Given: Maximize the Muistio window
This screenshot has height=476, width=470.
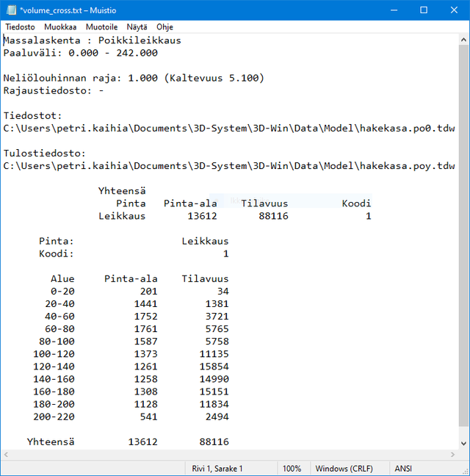Looking at the screenshot, I should [424, 10].
